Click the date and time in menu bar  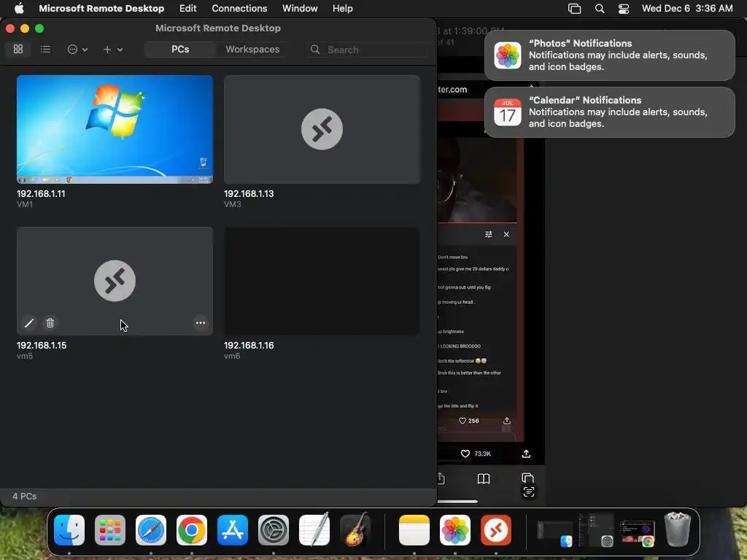pos(687,8)
